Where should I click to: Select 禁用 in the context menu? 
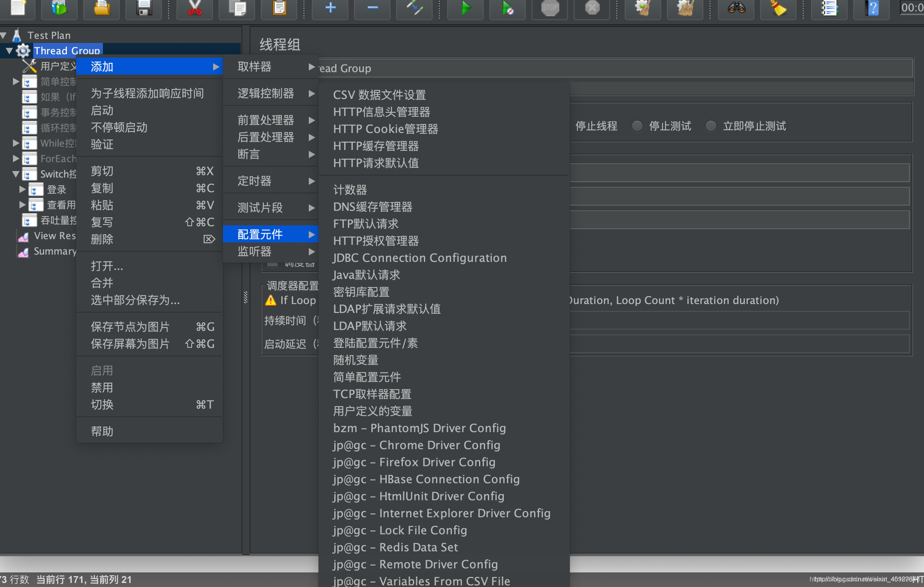pyautogui.click(x=149, y=388)
